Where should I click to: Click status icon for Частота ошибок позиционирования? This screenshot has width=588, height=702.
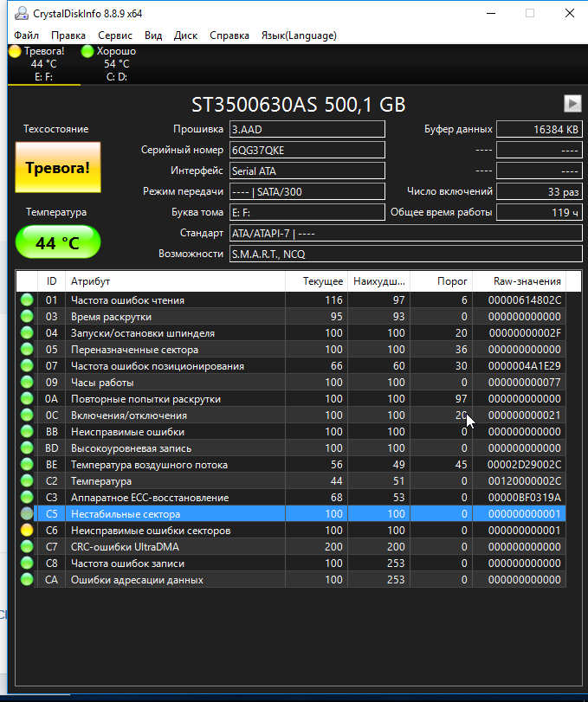[x=27, y=365]
